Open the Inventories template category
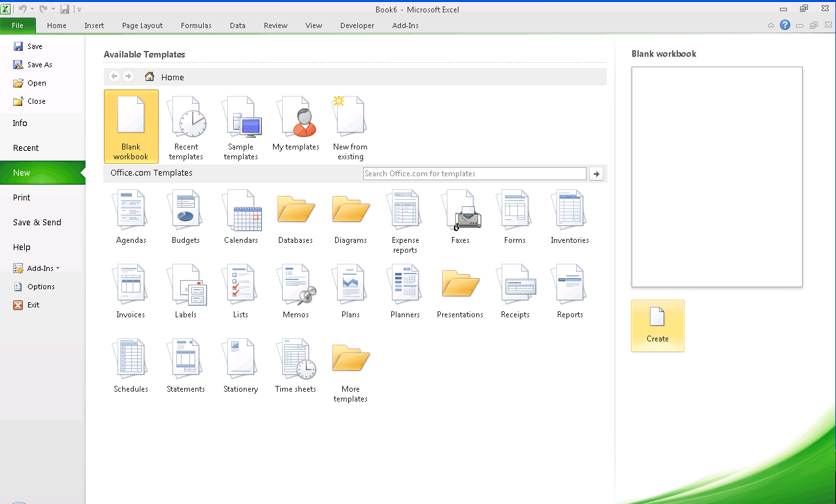Viewport: 836px width, 504px height. point(570,216)
